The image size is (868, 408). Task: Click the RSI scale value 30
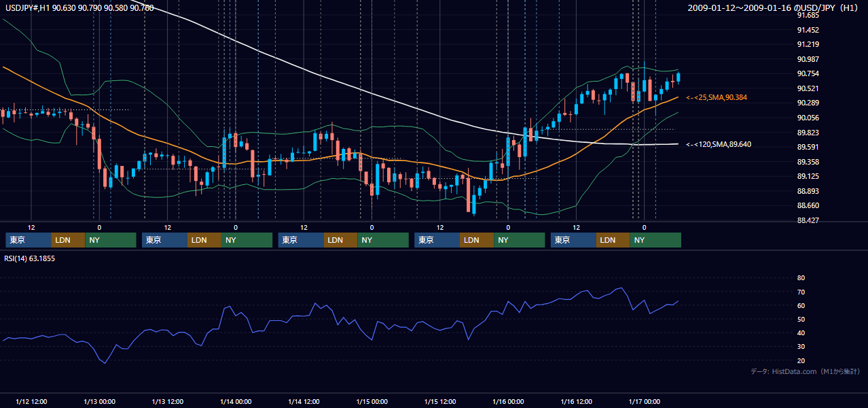point(801,347)
